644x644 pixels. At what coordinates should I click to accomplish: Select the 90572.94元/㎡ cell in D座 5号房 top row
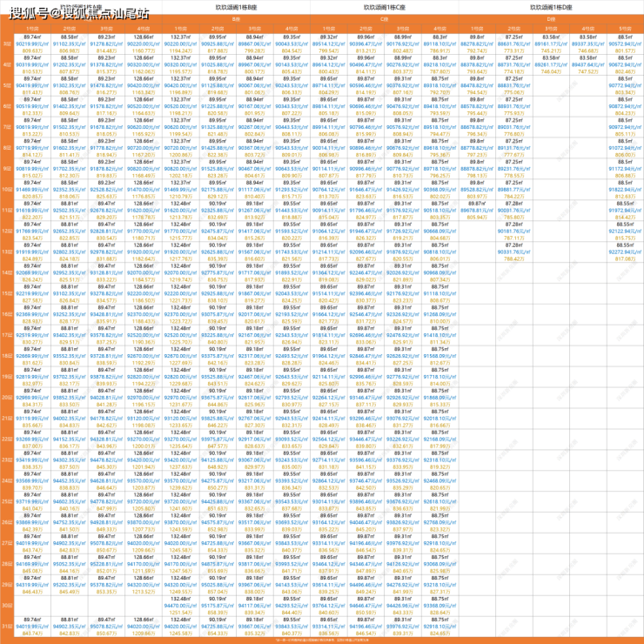tap(625, 44)
